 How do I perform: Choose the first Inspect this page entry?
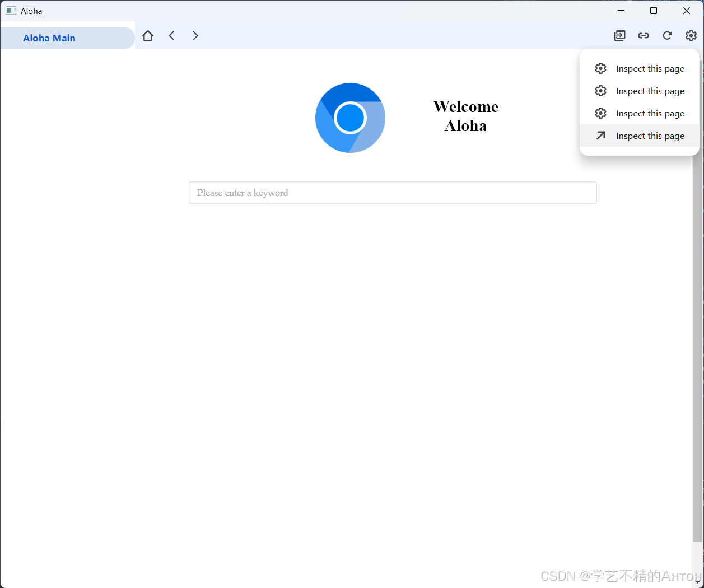click(x=650, y=68)
